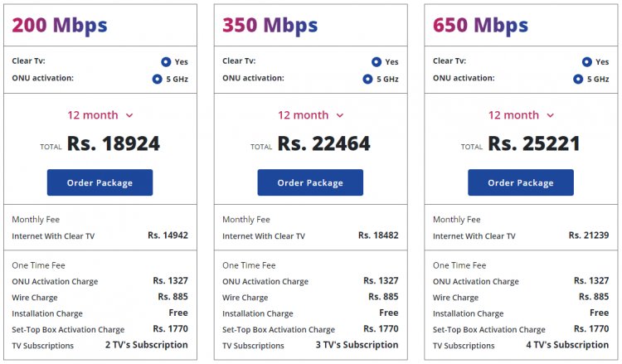The height and width of the screenshot is (364, 622).
Task: Order the 200 Mbps package
Action: 100,182
